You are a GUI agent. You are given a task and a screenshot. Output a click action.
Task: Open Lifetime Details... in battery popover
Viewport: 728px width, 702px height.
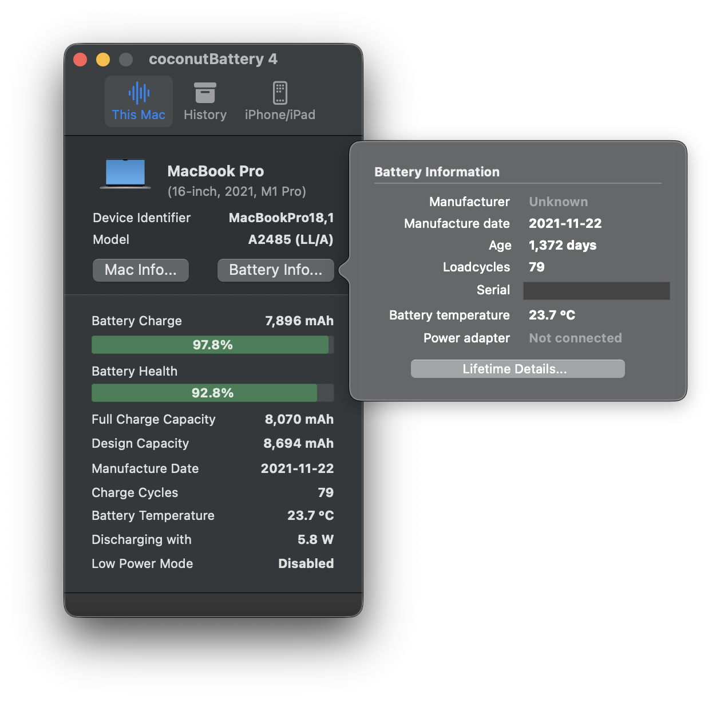click(518, 369)
